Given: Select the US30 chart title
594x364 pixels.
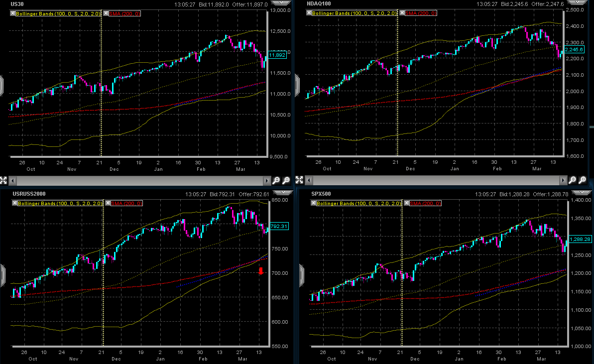Looking at the screenshot, I should pos(17,4).
